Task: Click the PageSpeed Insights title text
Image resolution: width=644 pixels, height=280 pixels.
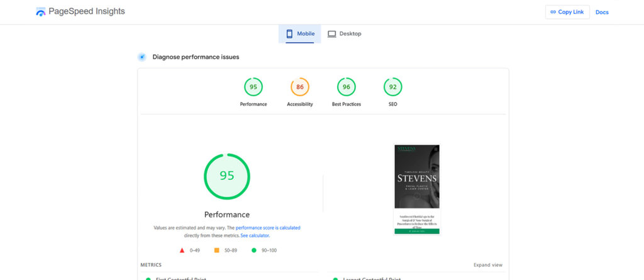Action: 87,12
